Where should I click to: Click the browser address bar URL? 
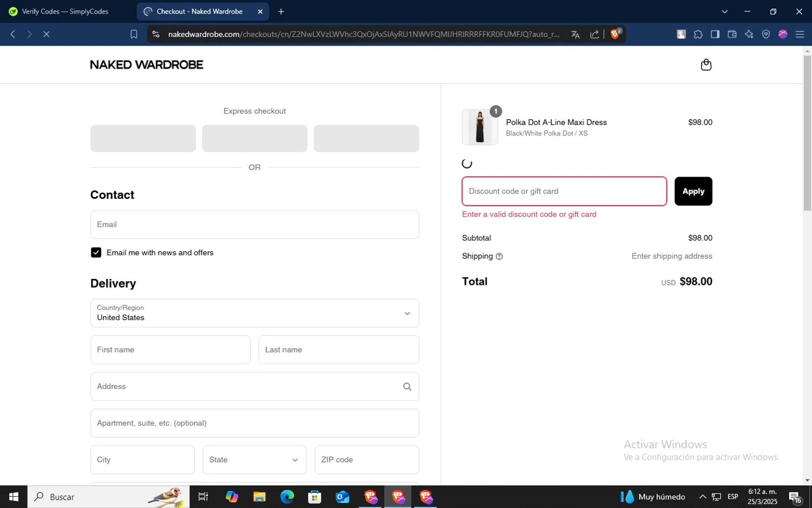(x=364, y=34)
